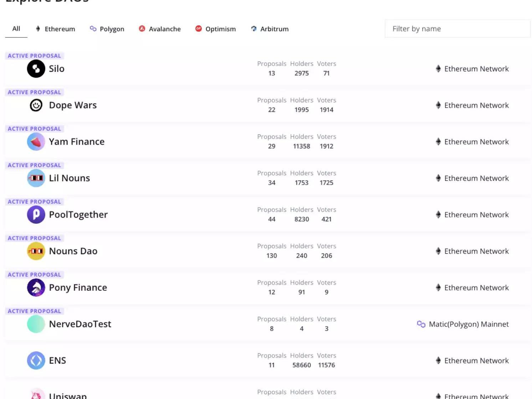Click the Dope Wars smiley logo
The image size is (532, 399).
tap(36, 105)
